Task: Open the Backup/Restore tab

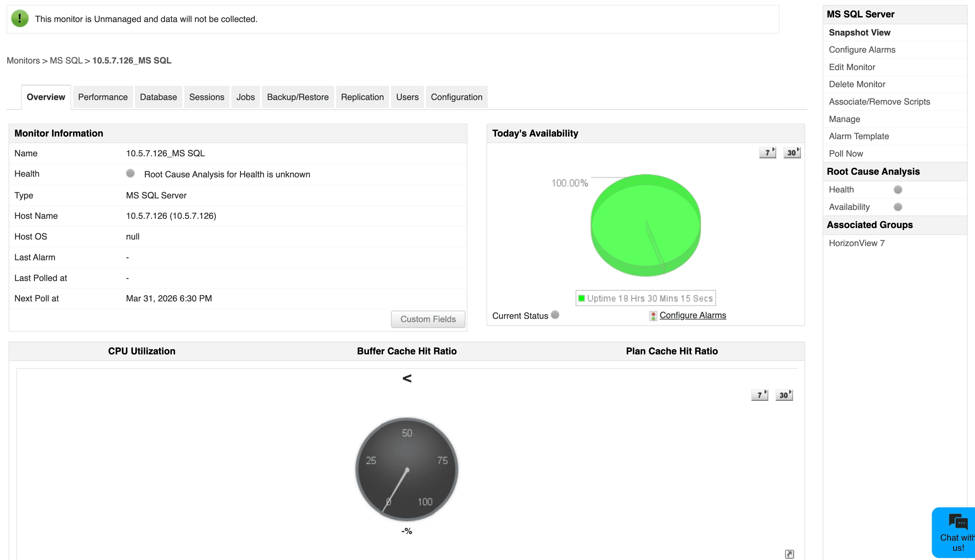Action: tap(298, 97)
